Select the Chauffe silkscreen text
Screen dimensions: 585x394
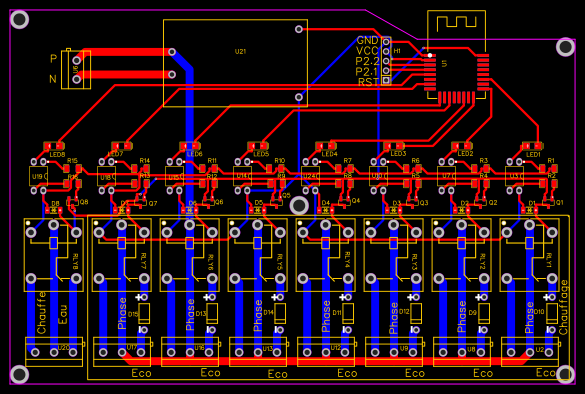point(41,313)
